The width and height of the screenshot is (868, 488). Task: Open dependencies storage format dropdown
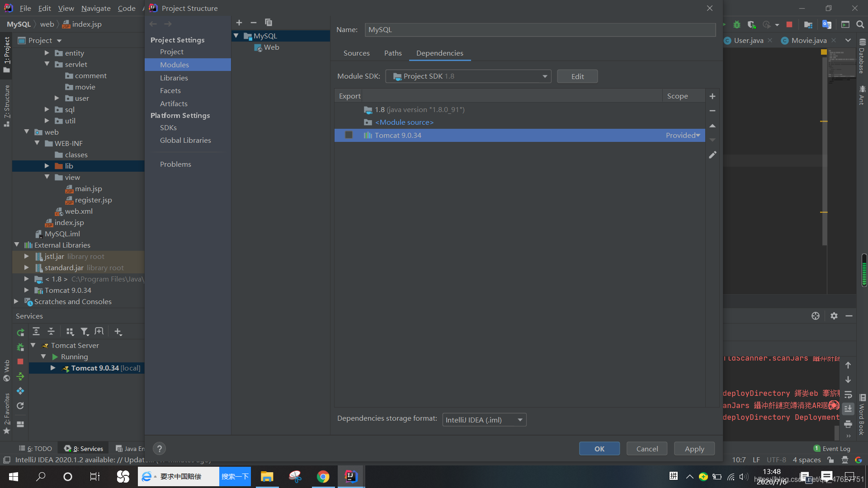(484, 420)
